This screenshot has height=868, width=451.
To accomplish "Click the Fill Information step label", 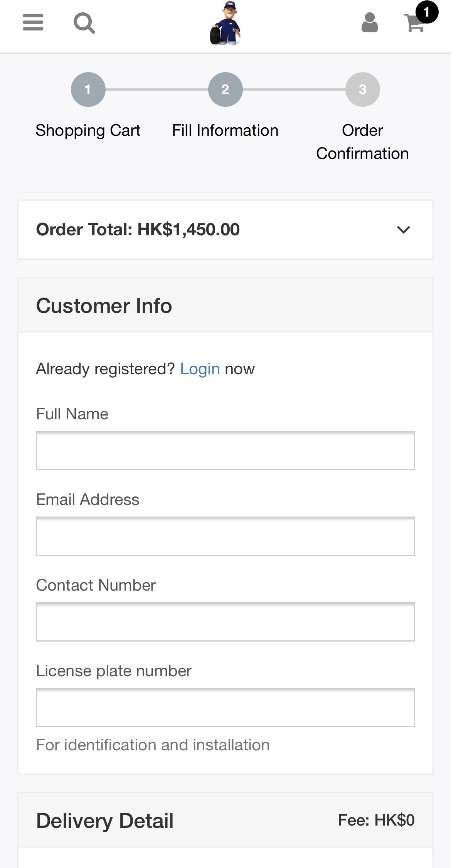I will pos(225,130).
